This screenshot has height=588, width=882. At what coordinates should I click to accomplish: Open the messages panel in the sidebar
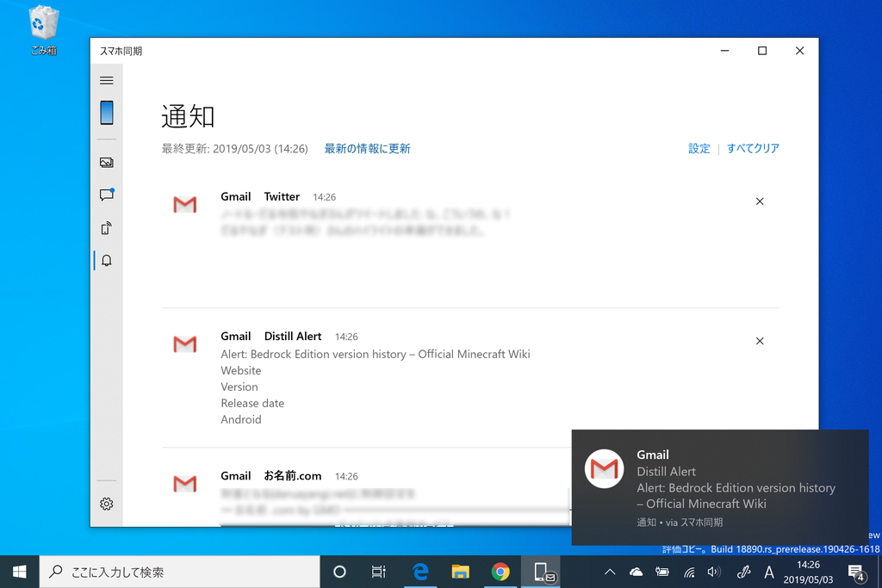pos(106,195)
